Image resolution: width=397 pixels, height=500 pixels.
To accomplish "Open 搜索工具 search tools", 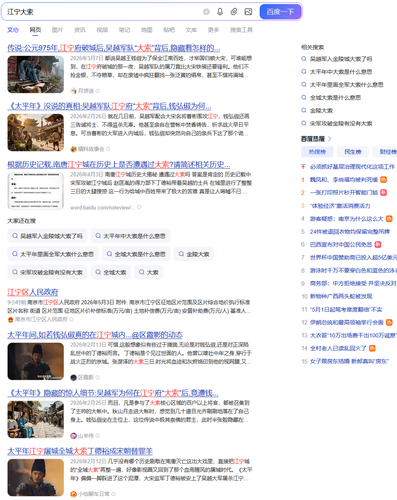I will [241, 30].
